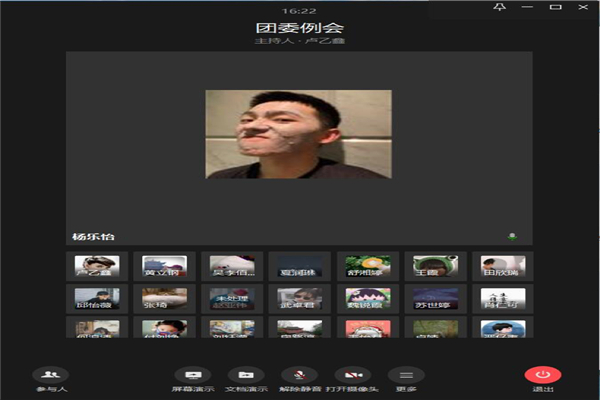This screenshot has width=600, height=400.
Task: Click participant thumbnail 邱怡薇
Action: pyautogui.click(x=96, y=298)
